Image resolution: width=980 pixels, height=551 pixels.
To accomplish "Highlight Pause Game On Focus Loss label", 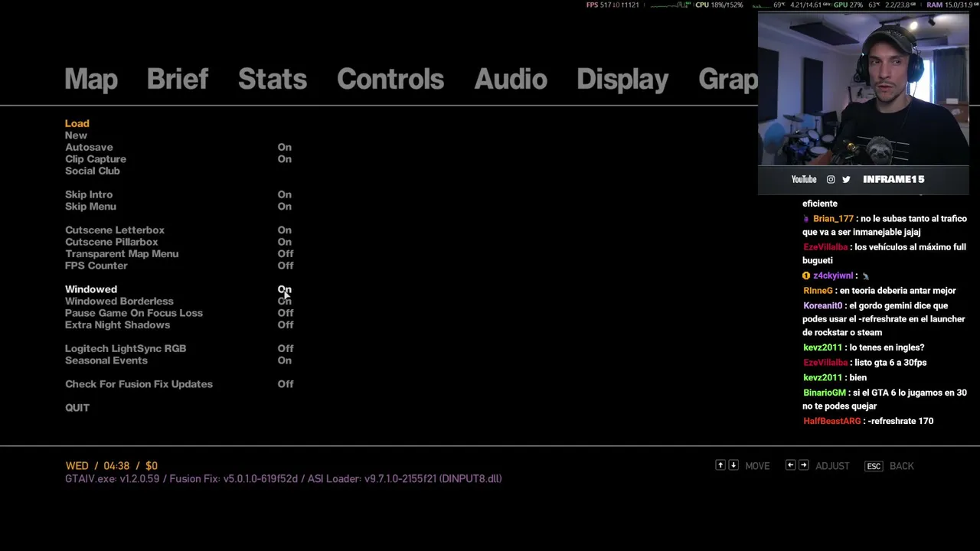I will point(134,313).
